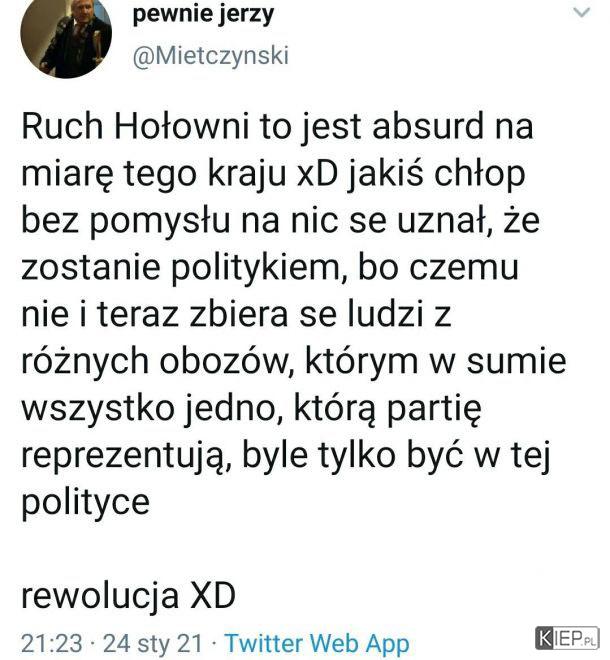
Task: Click the Twitter Web App source link
Action: (317, 644)
